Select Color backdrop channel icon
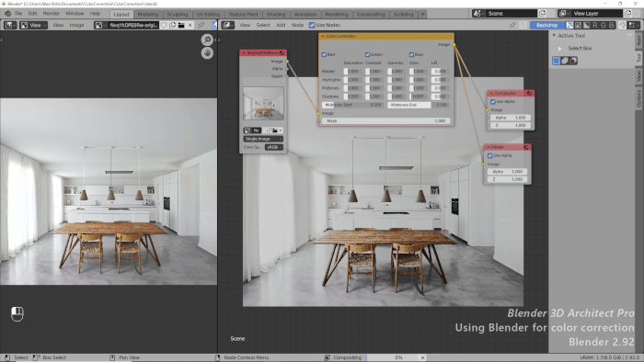The width and height of the screenshot is (644, 362). click(579, 25)
